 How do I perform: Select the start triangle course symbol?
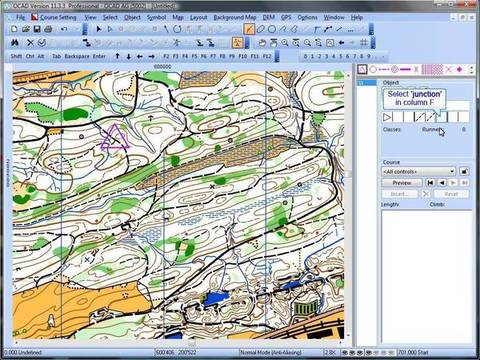pos(362,69)
